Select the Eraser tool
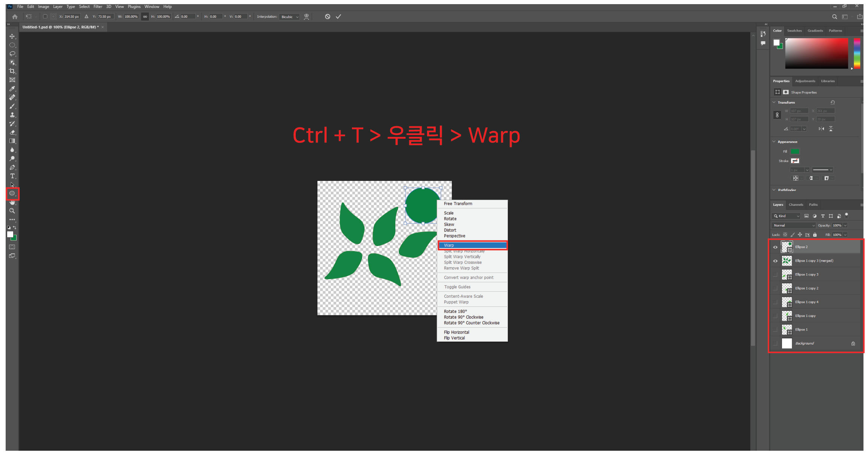 12,132
